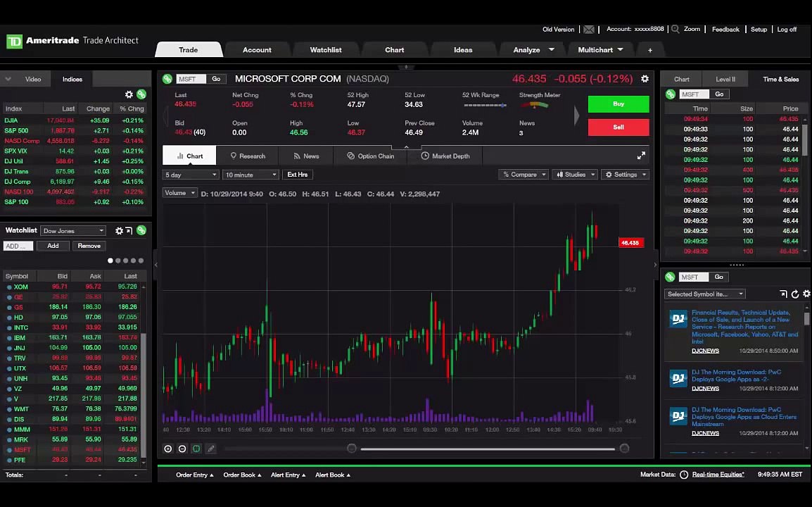Open the mail envelope icon in header
Screen dimensions: 812x507
[589, 30]
